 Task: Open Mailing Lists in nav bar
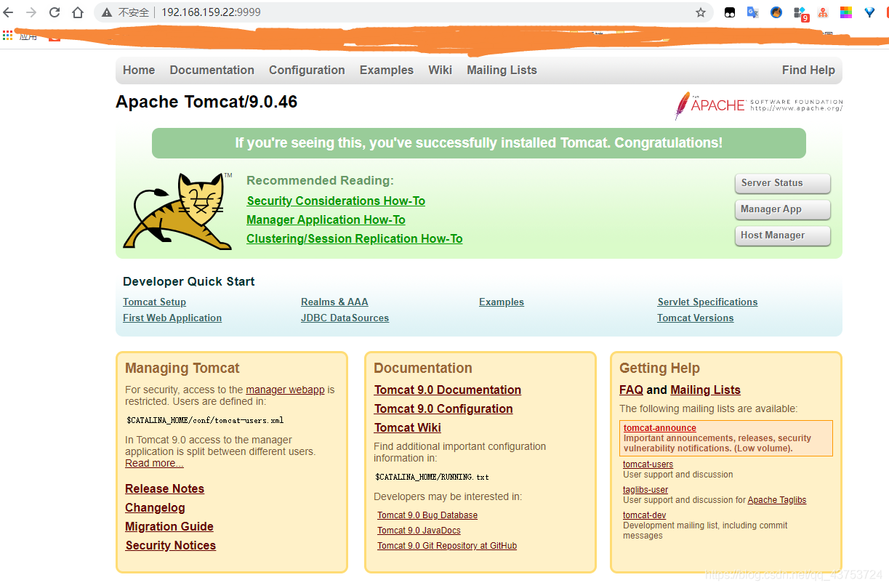point(502,70)
